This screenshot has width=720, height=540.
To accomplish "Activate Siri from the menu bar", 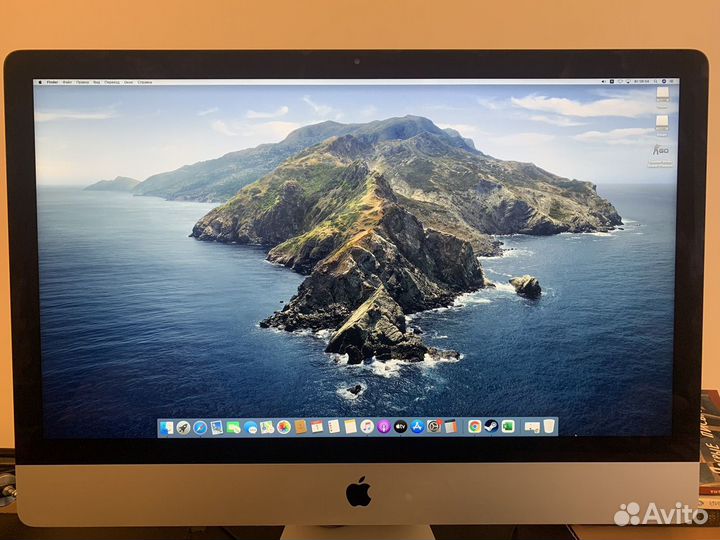I will coord(664,82).
